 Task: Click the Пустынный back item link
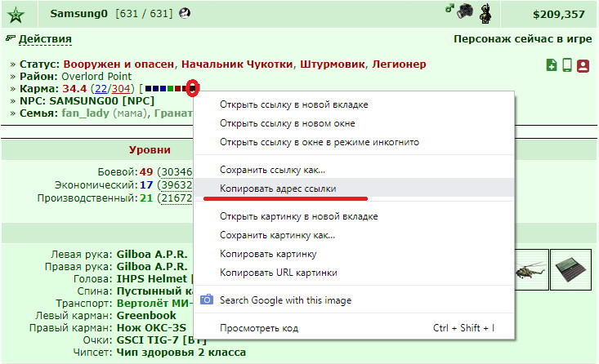tap(154, 291)
